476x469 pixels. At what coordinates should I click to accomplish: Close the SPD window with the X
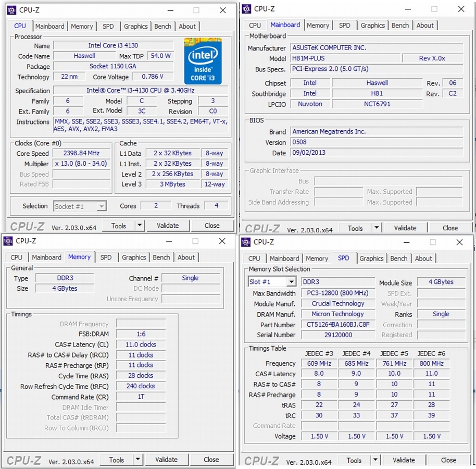point(460,242)
